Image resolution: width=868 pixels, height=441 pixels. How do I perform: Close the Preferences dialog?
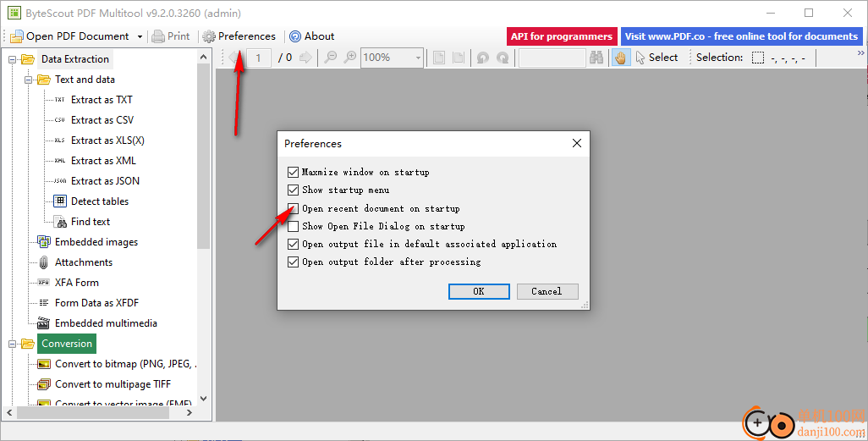[577, 144]
